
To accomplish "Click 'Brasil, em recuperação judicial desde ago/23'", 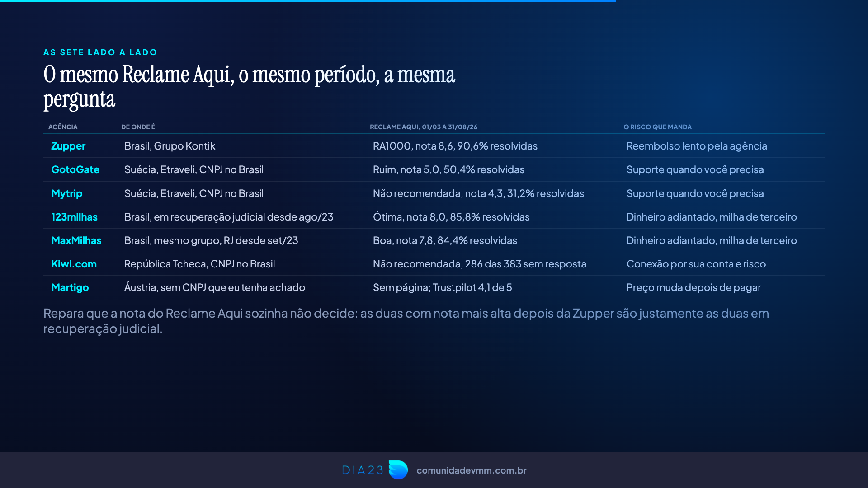I will pyautogui.click(x=229, y=217).
